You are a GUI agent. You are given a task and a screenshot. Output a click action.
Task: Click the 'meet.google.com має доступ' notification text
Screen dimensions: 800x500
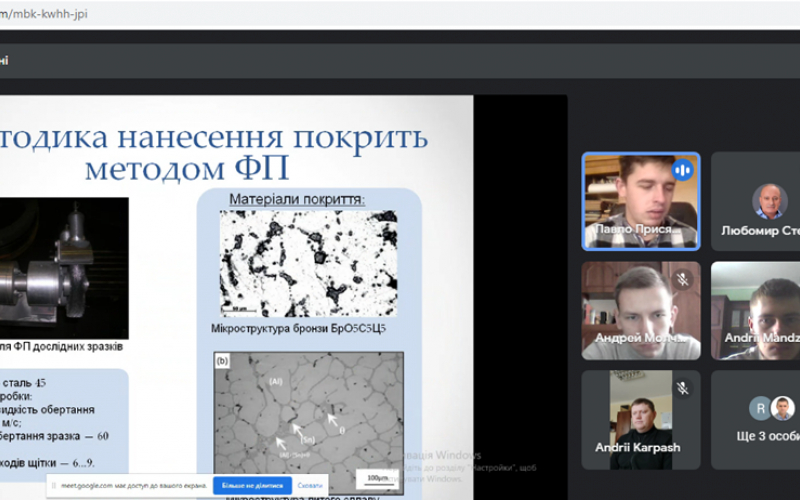[x=134, y=486]
